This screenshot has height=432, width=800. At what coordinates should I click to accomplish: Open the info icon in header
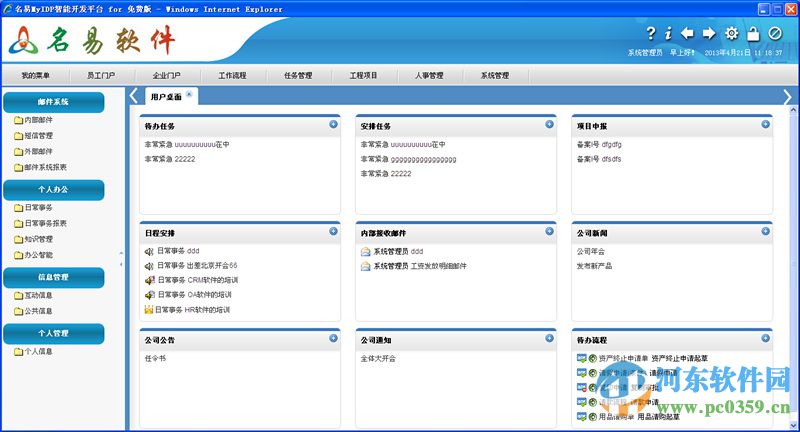coord(668,34)
